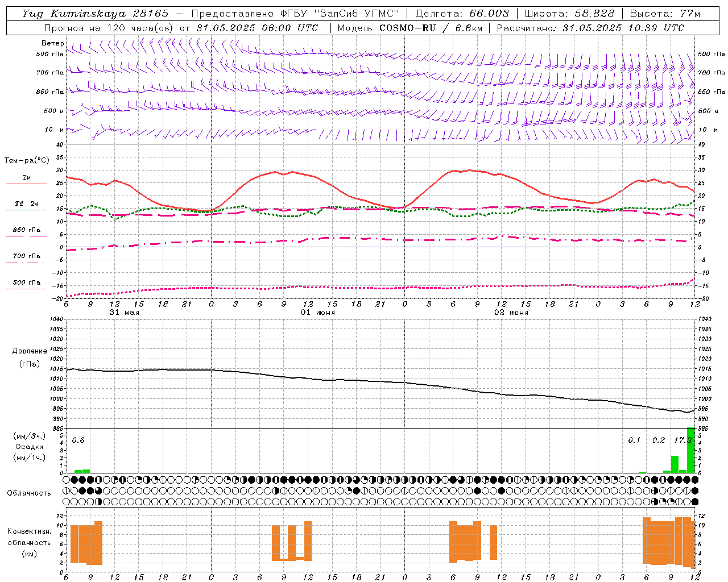Viewport: 728px width, 582px height.
Task: Click the Ветер panel label
Action: tap(53, 43)
